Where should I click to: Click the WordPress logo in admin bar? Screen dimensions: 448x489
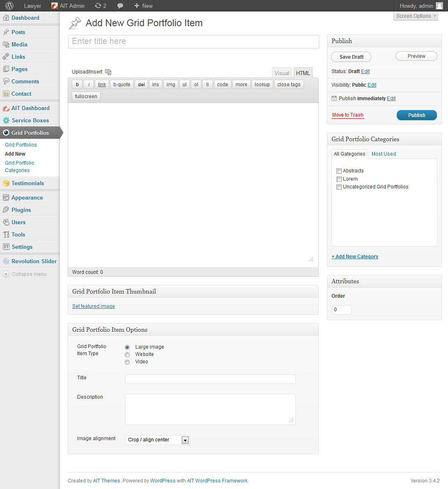(x=9, y=6)
